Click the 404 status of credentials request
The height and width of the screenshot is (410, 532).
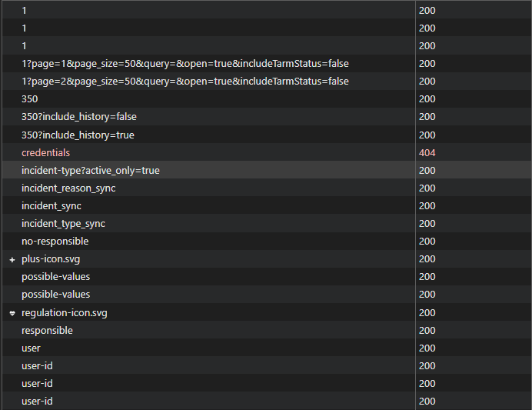(427, 153)
